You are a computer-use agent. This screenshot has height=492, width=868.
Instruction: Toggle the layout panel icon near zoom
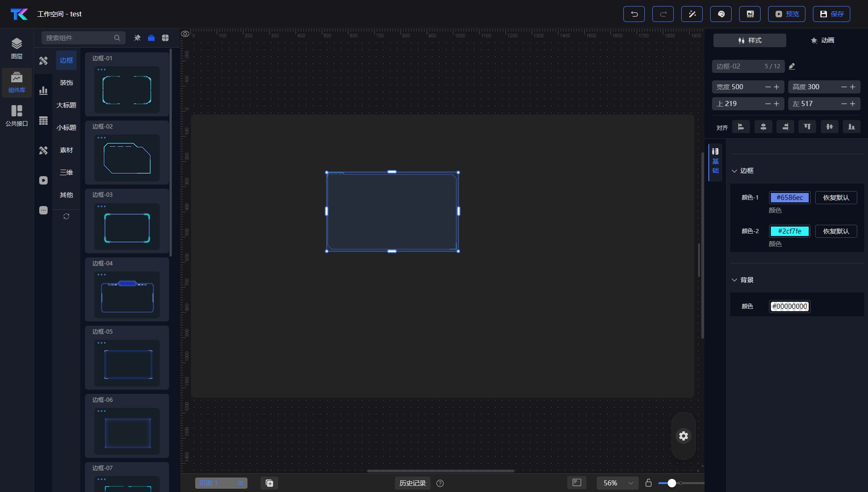577,483
